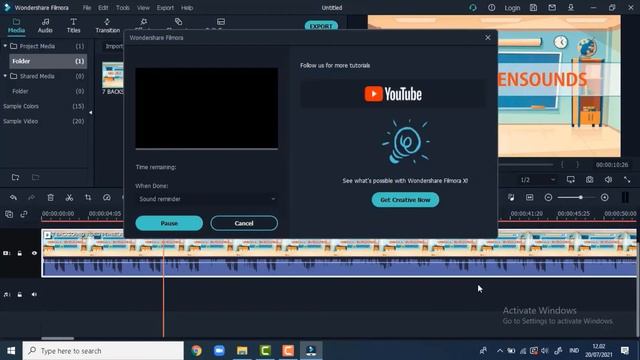Open the Windows notification center icon

pos(625,351)
